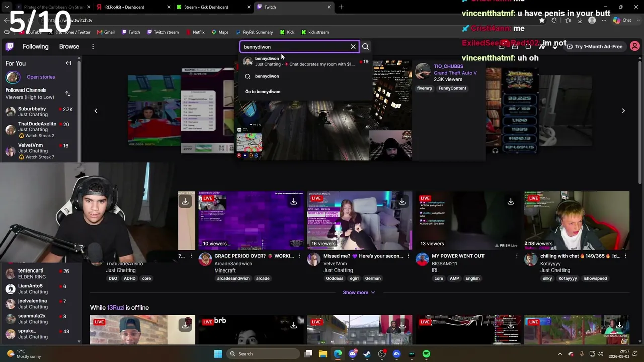Sort followed channels by viewers
This screenshot has width=644, height=362.
[x=68, y=94]
